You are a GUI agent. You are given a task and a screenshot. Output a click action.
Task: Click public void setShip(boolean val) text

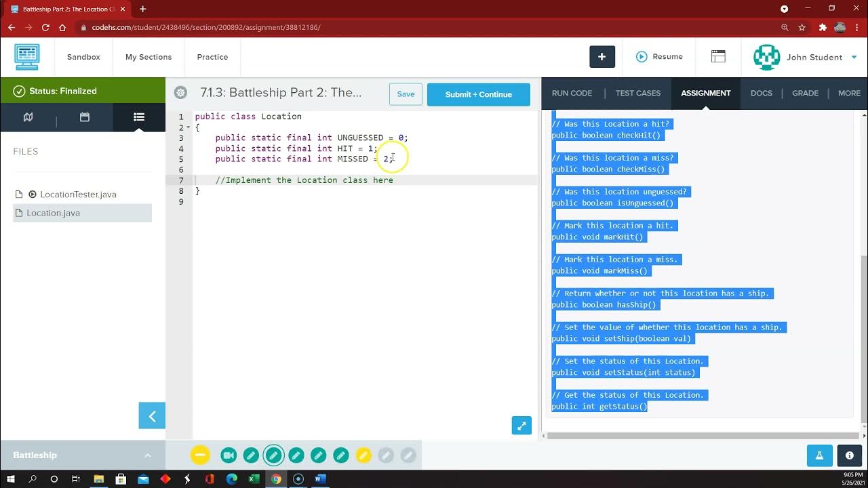(621, 338)
